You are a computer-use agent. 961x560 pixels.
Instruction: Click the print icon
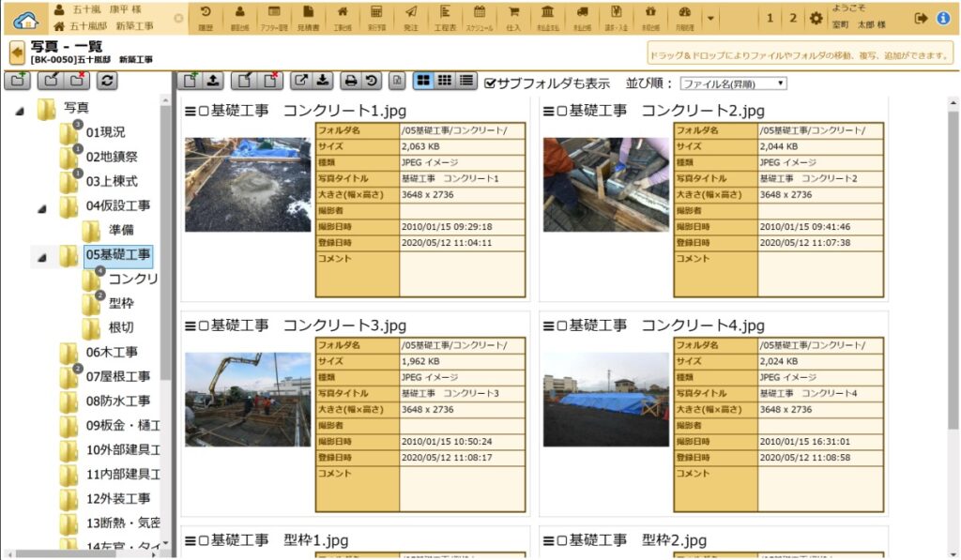click(351, 81)
